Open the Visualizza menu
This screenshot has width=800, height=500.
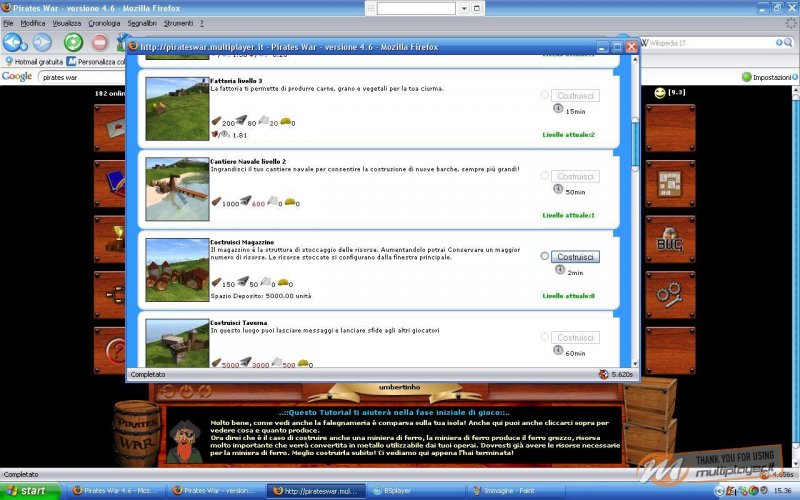pyautogui.click(x=67, y=23)
